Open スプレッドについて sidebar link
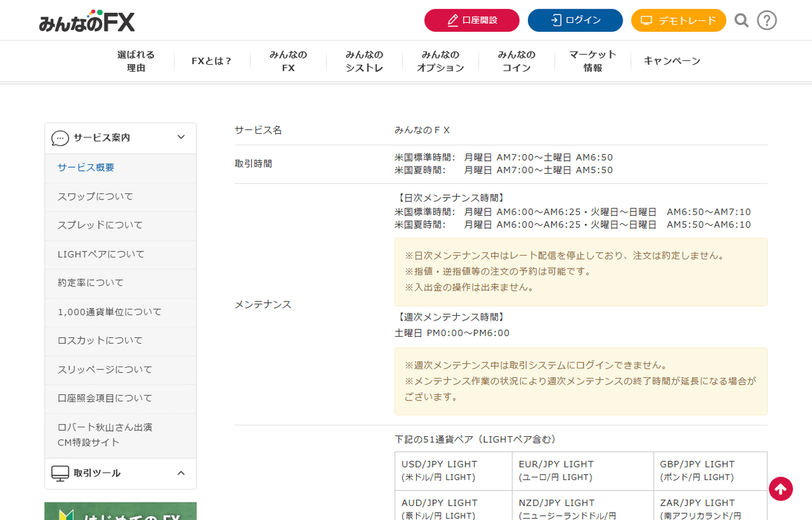 pyautogui.click(x=120, y=225)
